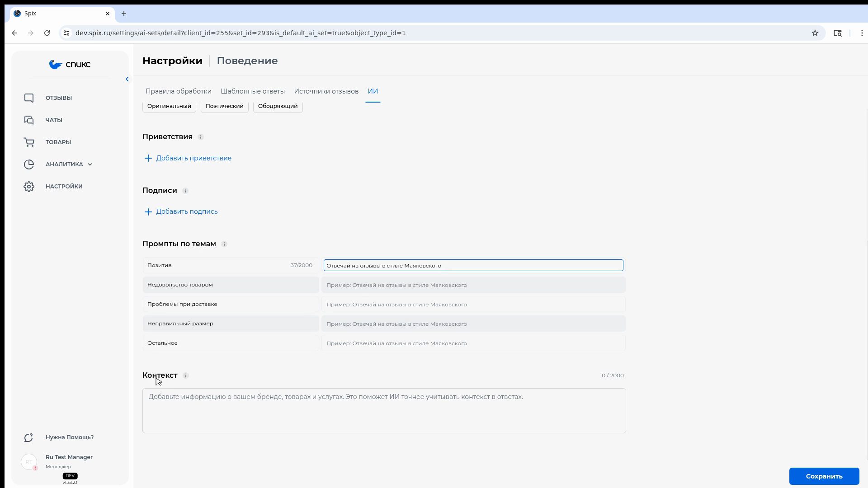Click the Нужна Помощь help icon
Image resolution: width=868 pixels, height=488 pixels.
[29, 437]
